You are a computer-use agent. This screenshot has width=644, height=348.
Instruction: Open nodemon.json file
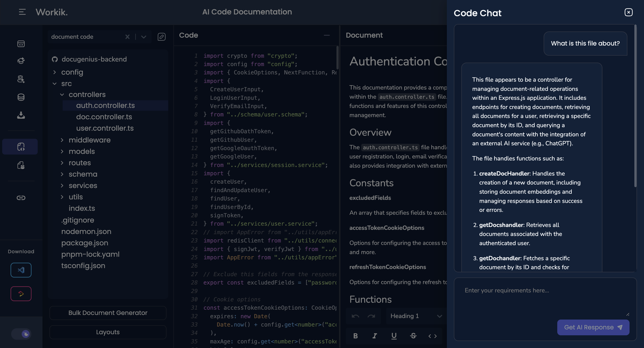pyautogui.click(x=86, y=231)
